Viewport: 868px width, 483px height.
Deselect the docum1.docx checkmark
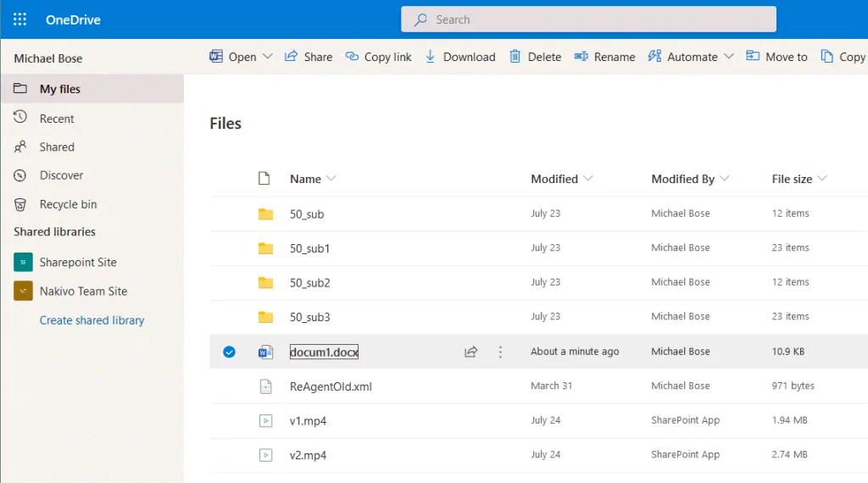click(229, 352)
